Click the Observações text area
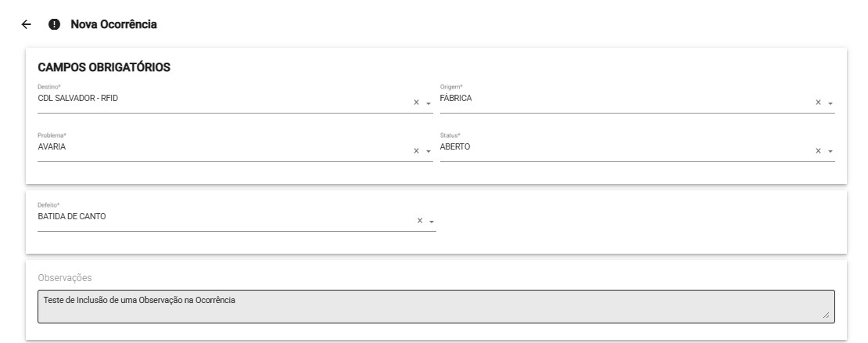Screen dimensions: 868x343 click(x=435, y=306)
